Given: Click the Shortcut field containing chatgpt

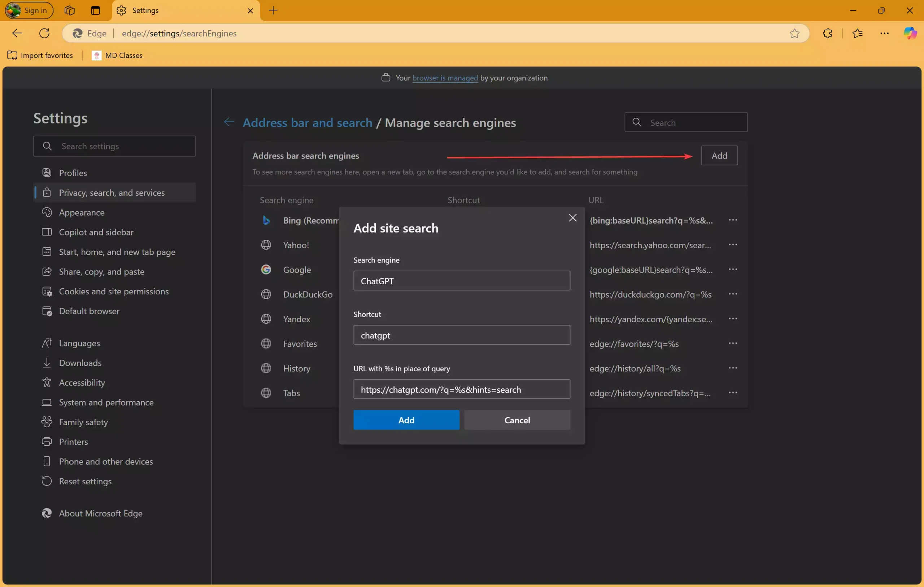Looking at the screenshot, I should [462, 335].
